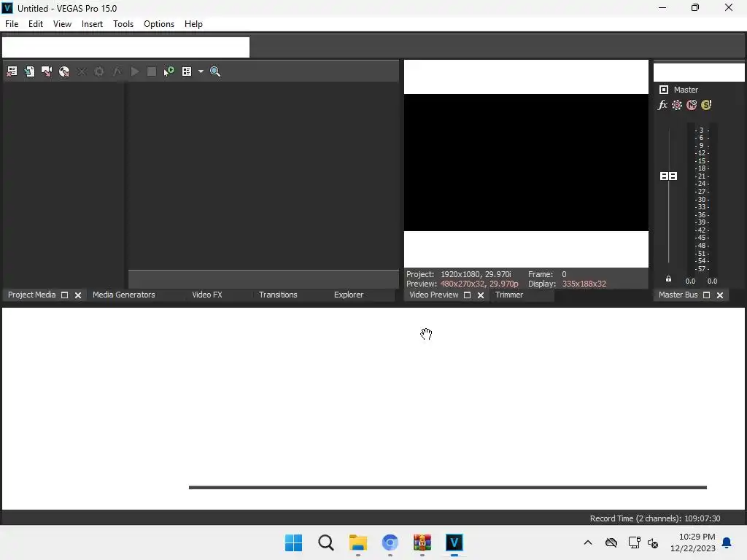747x560 pixels.
Task: Click the Capture Video icon
Action: click(47, 71)
